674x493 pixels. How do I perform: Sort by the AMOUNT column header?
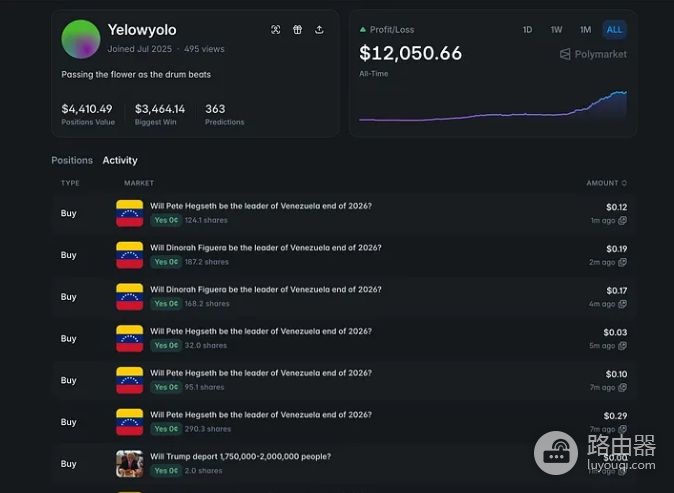pos(606,183)
